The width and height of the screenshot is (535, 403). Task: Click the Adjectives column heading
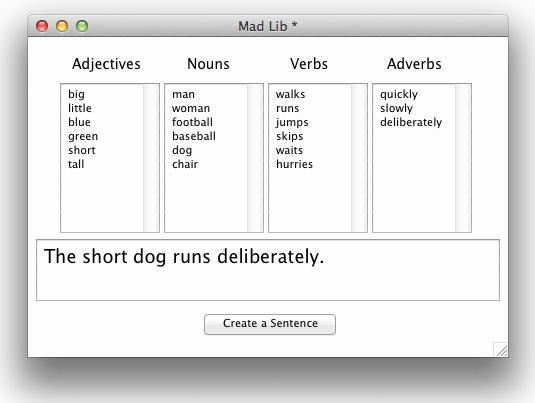[x=106, y=64]
